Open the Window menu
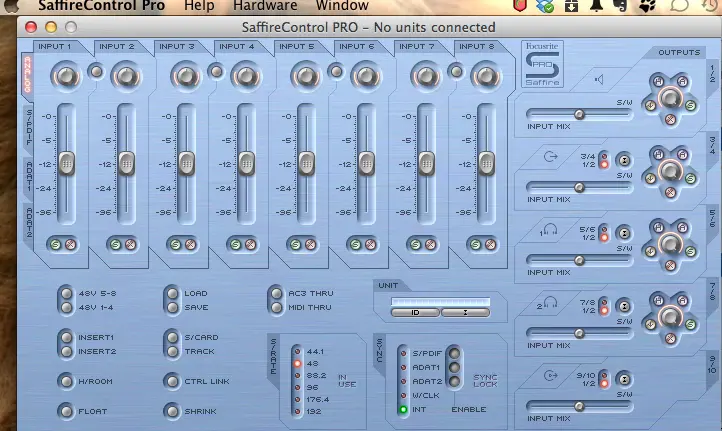 click(342, 6)
